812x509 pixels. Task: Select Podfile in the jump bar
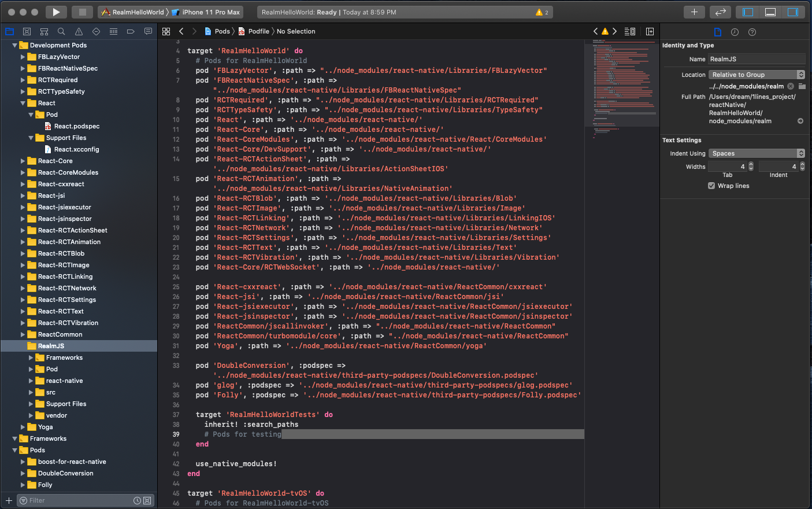click(x=254, y=31)
